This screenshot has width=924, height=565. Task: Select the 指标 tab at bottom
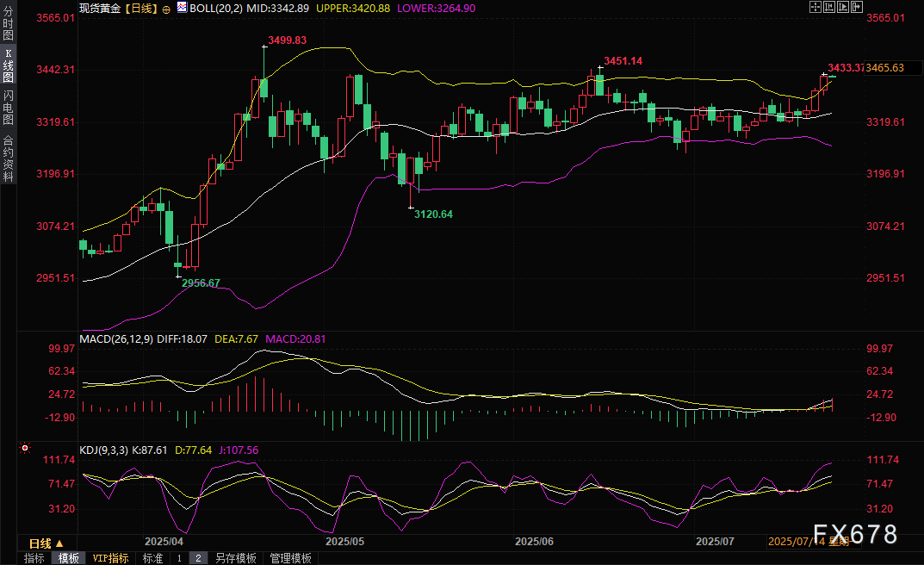pos(34,558)
